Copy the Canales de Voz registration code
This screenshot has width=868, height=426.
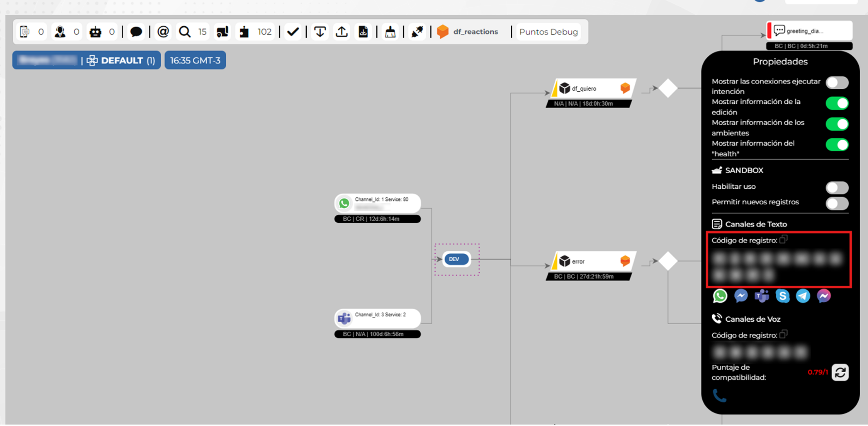784,335
